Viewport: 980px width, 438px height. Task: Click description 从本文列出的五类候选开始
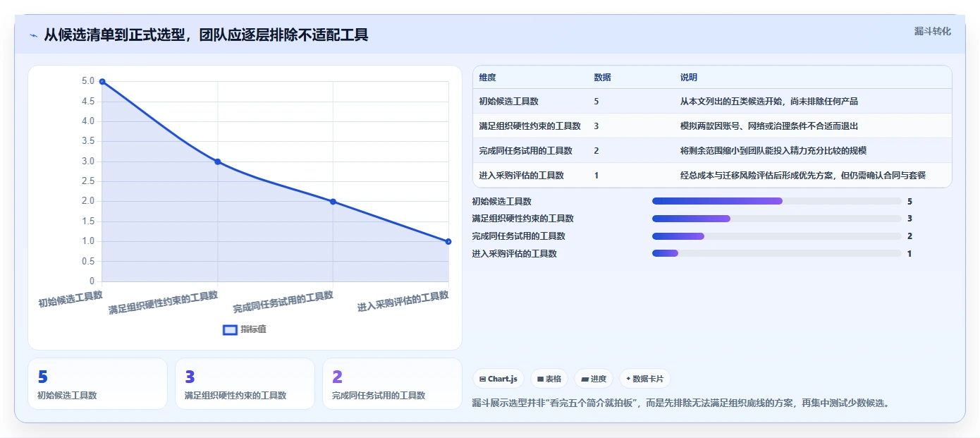tap(769, 102)
